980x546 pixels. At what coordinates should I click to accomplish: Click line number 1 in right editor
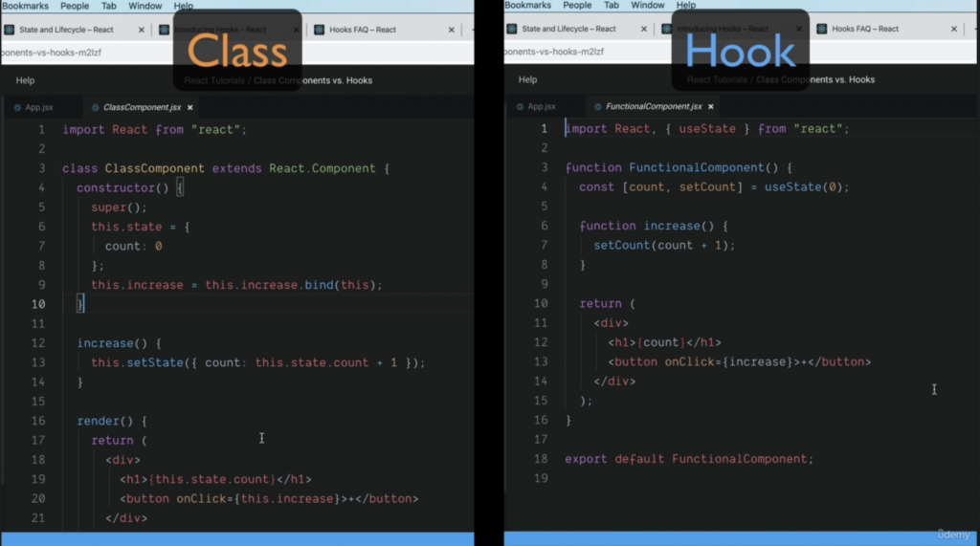point(544,129)
